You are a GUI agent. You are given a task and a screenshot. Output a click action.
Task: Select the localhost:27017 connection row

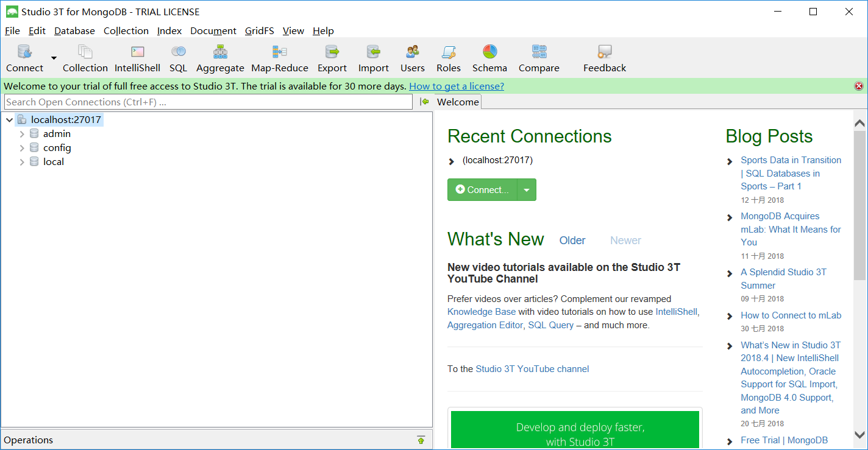(66, 119)
